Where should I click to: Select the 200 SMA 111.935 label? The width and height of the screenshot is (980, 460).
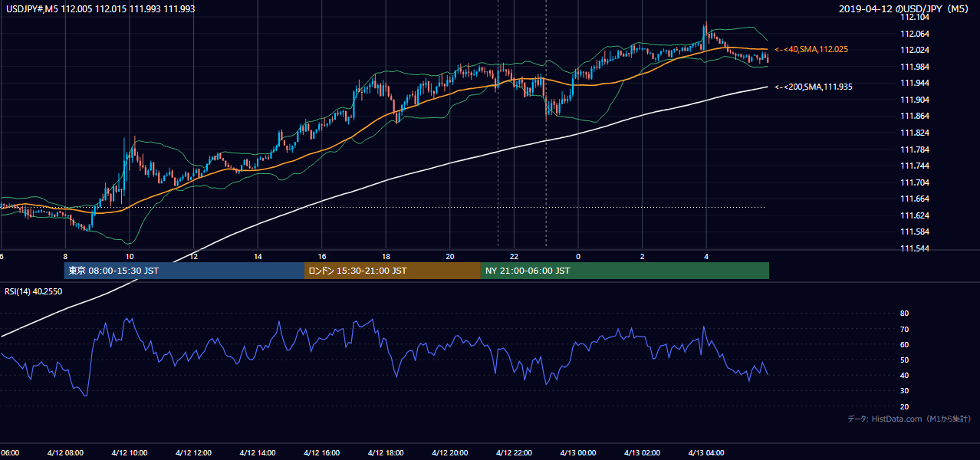814,87
